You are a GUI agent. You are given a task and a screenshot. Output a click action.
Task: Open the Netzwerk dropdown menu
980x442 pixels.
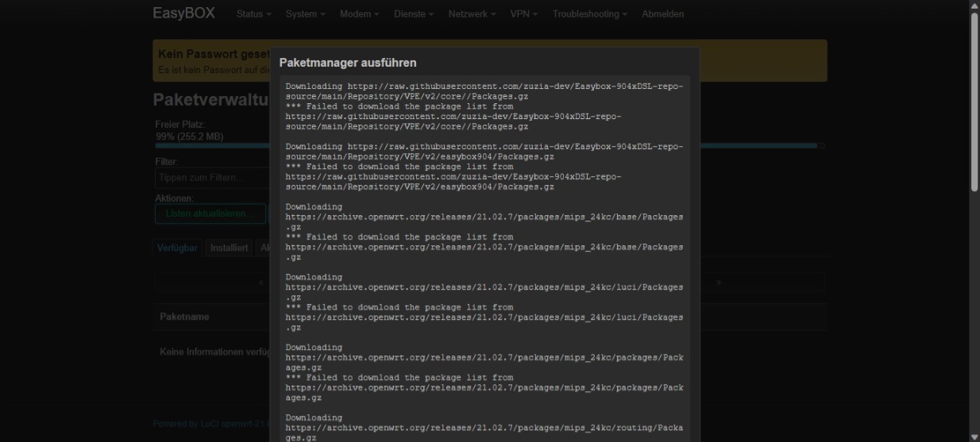tap(472, 14)
